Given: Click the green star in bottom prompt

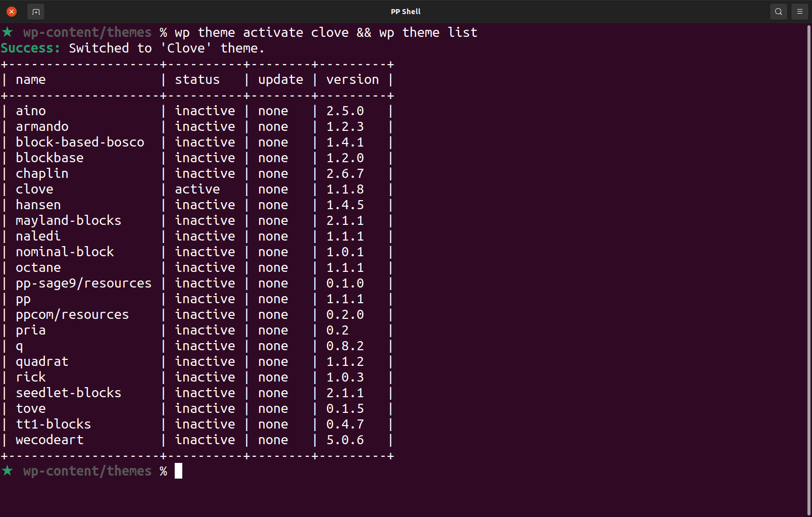Looking at the screenshot, I should point(7,471).
